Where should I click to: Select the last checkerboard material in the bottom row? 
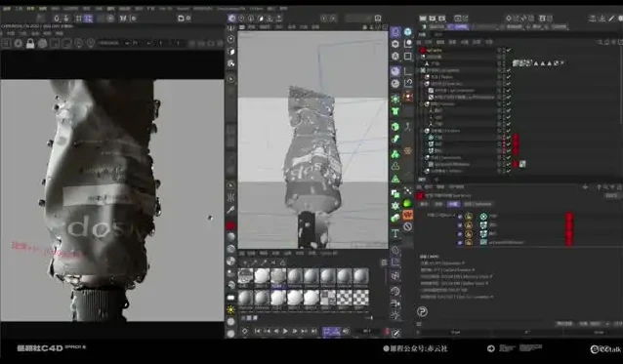point(360,298)
